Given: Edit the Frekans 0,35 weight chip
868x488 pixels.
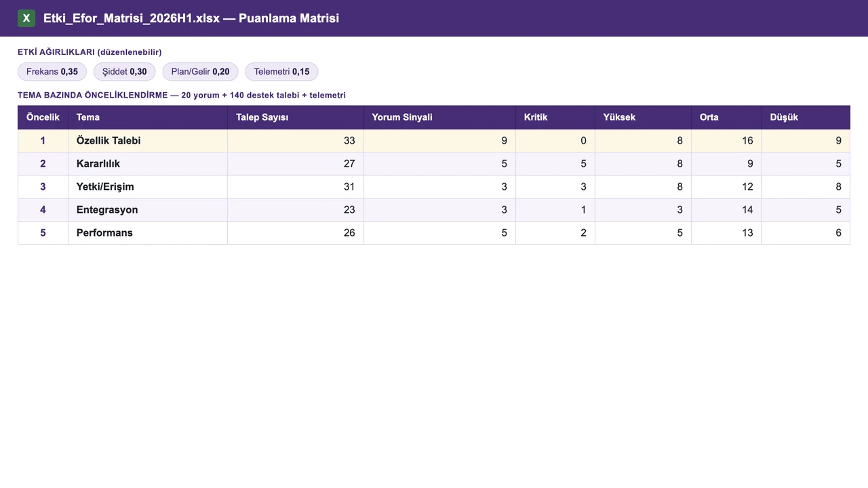Looking at the screenshot, I should [52, 72].
